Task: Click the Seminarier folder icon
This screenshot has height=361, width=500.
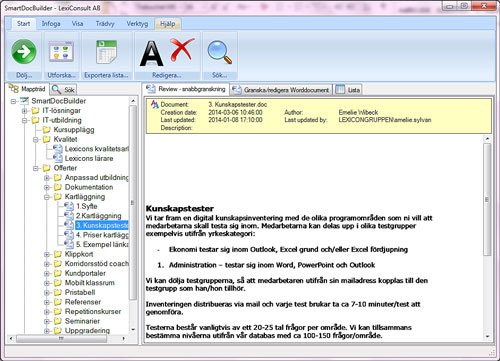Action: pos(58,321)
